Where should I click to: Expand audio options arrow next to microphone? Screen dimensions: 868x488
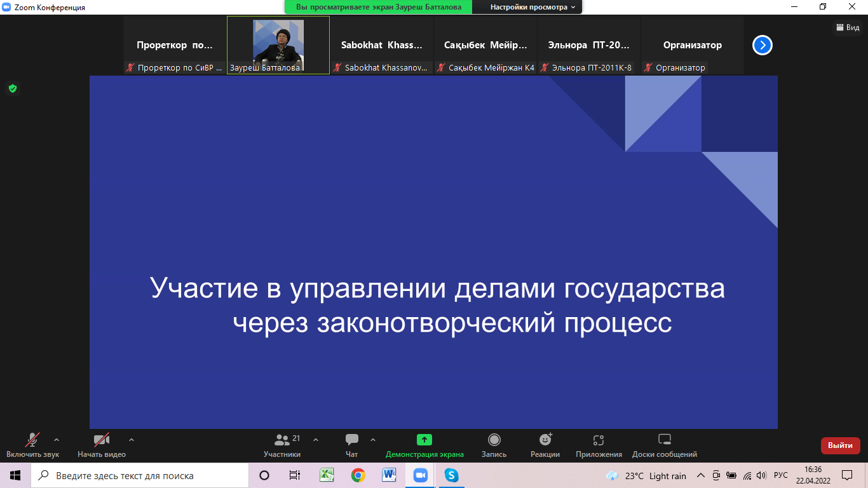pos(57,440)
